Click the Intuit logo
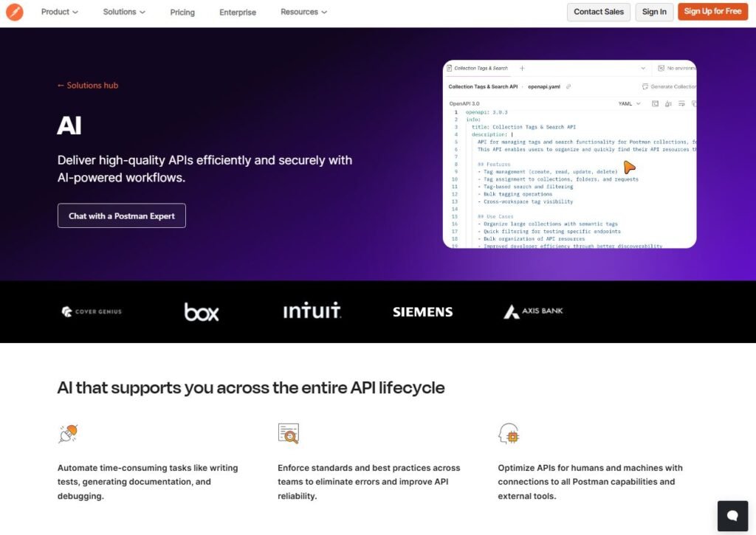This screenshot has height=535, width=756. 312,311
